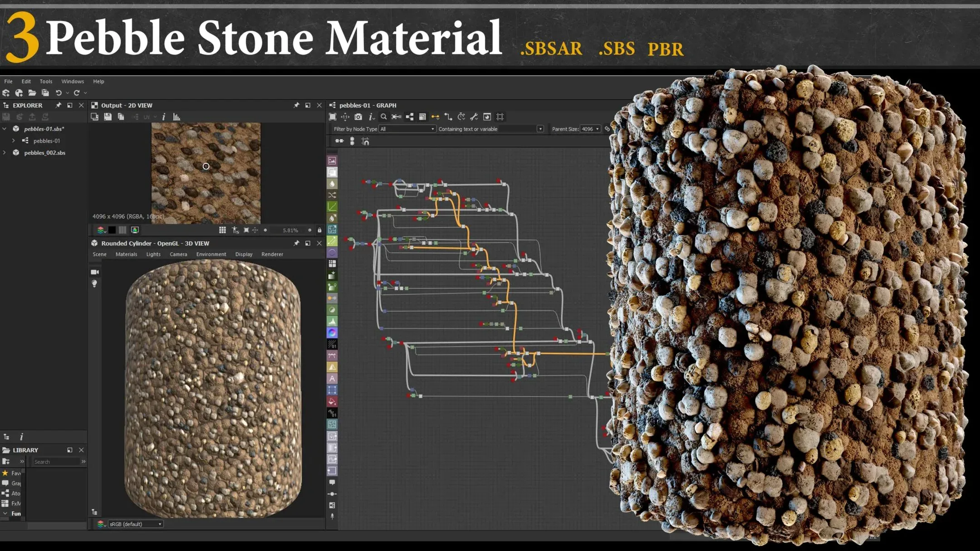Click the info 'i' icon in 2D View toolbar

(164, 117)
